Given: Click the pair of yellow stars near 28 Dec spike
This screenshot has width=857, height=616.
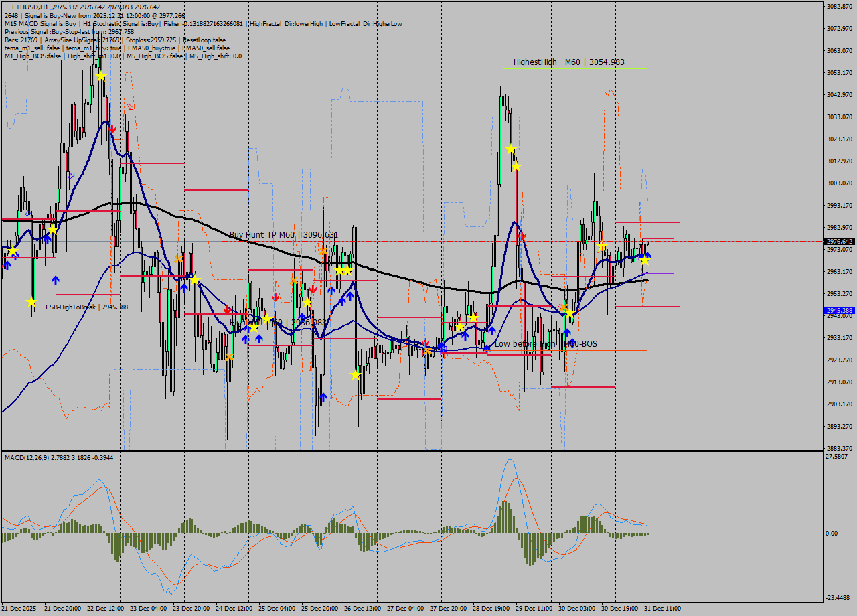Looking at the screenshot, I should pyautogui.click(x=514, y=157).
